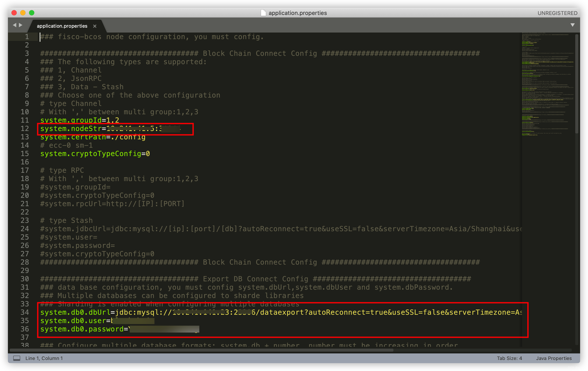588x371 pixels.
Task: Toggle the side bar panel switcher icon
Action: pos(17,358)
